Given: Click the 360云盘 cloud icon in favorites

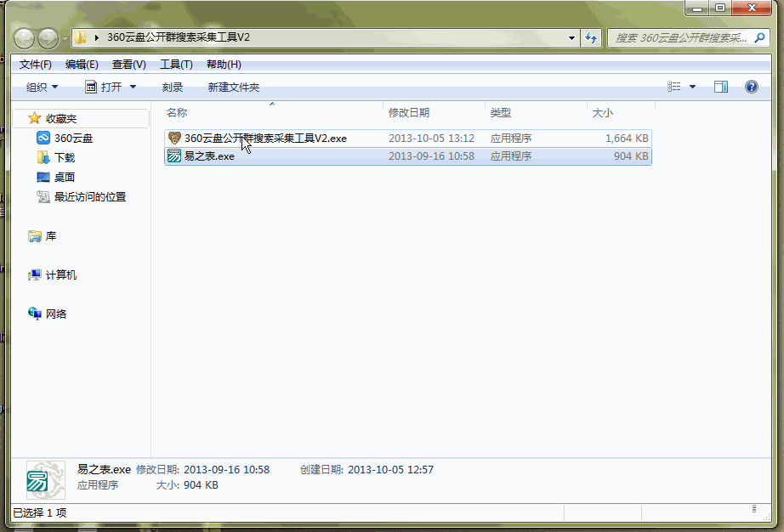Looking at the screenshot, I should (x=43, y=138).
